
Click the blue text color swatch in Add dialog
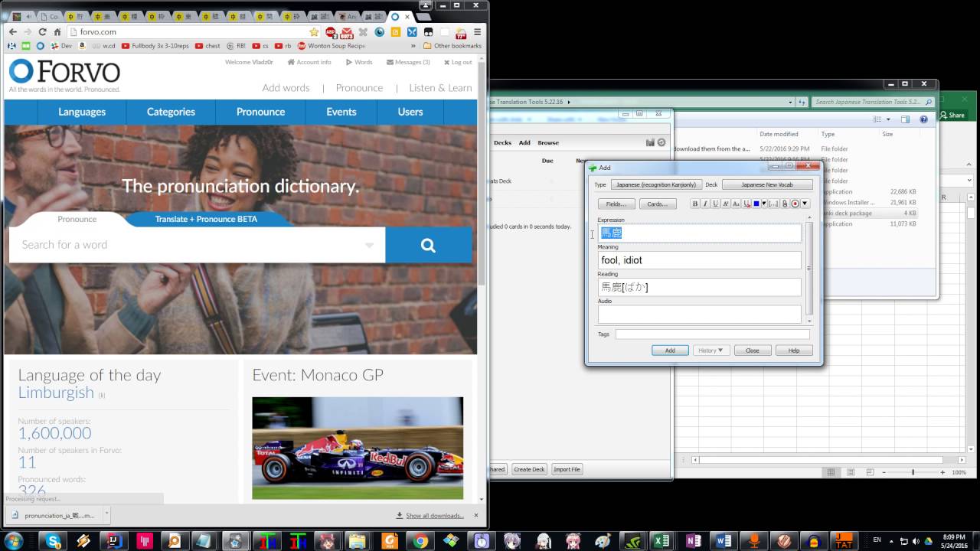pos(756,204)
